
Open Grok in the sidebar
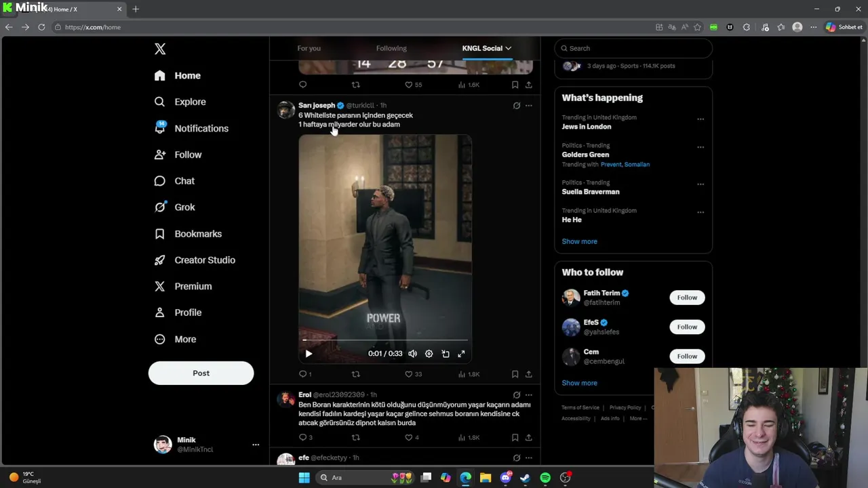175,207
